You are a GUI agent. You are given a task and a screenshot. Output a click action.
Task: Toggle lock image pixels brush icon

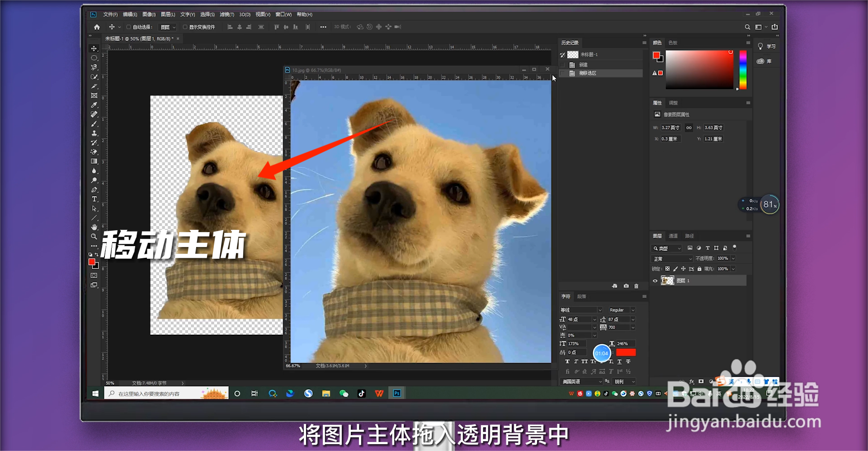click(675, 269)
